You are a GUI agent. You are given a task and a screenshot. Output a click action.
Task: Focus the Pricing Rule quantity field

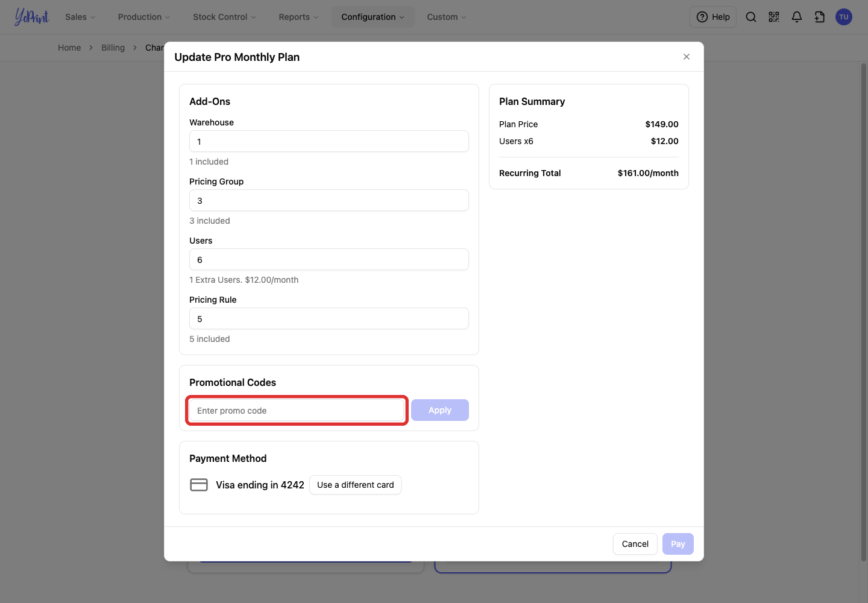(x=329, y=318)
